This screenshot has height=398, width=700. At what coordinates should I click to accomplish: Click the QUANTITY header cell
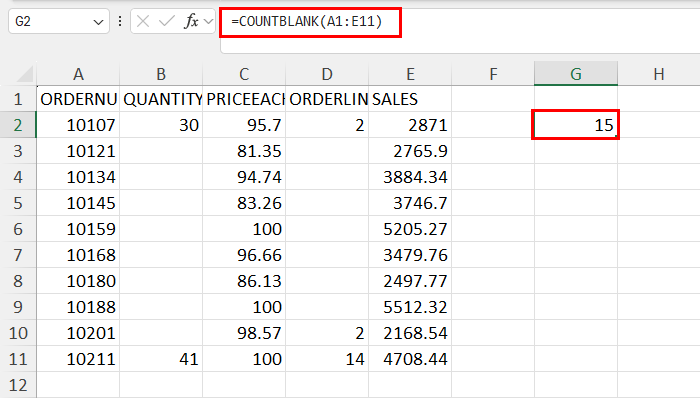coord(161,99)
